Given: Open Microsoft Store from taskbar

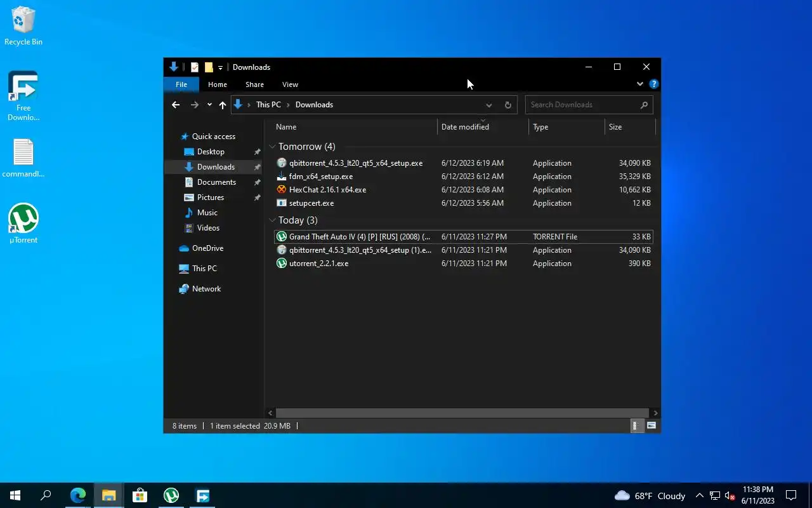Looking at the screenshot, I should pos(140,495).
